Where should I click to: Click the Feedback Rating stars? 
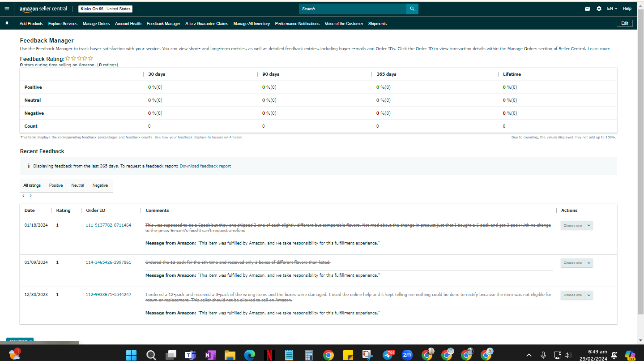click(x=79, y=58)
